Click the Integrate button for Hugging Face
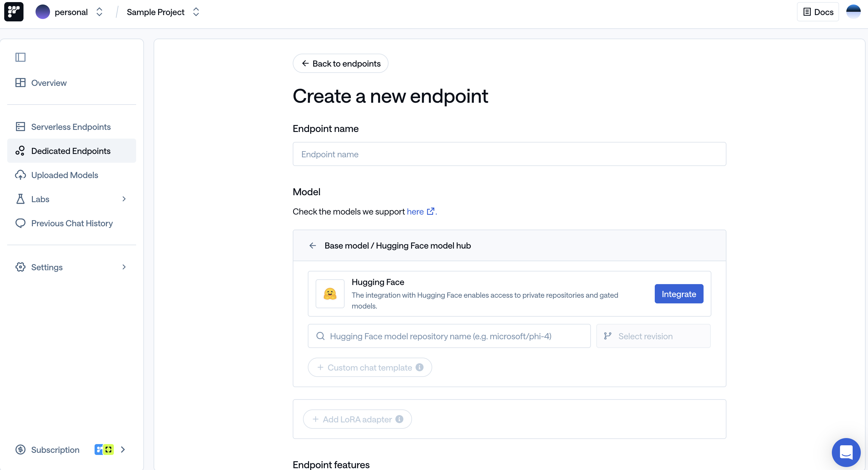Screen dimensions: 868x470 (x=679, y=294)
